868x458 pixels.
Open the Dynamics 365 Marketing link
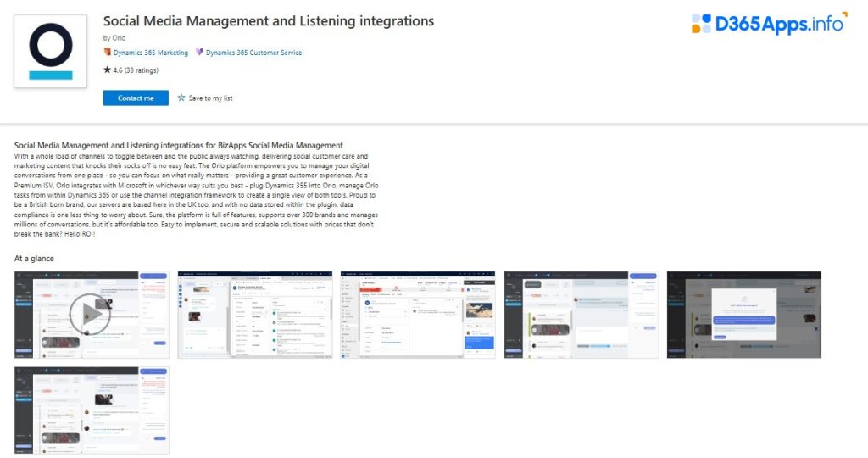[x=151, y=53]
